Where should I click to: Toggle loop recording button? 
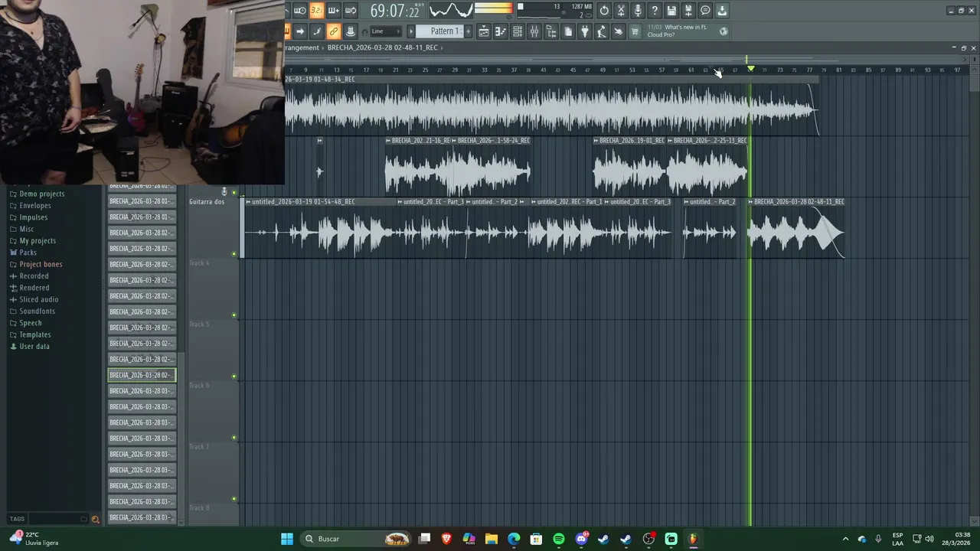point(350,11)
